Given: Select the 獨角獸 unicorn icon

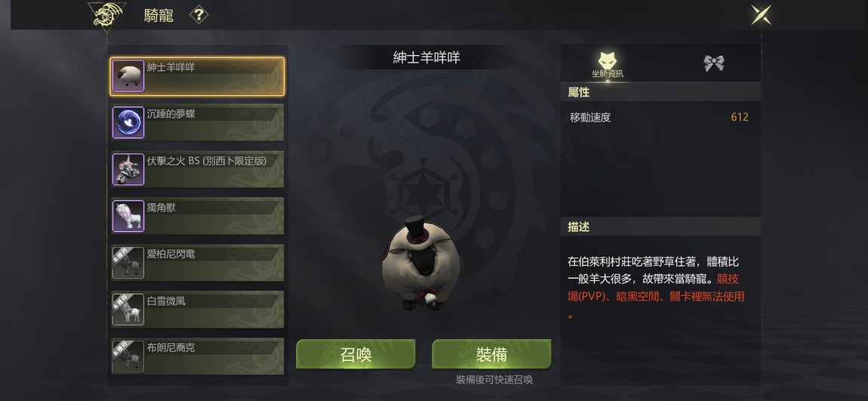Looking at the screenshot, I should coord(128,216).
